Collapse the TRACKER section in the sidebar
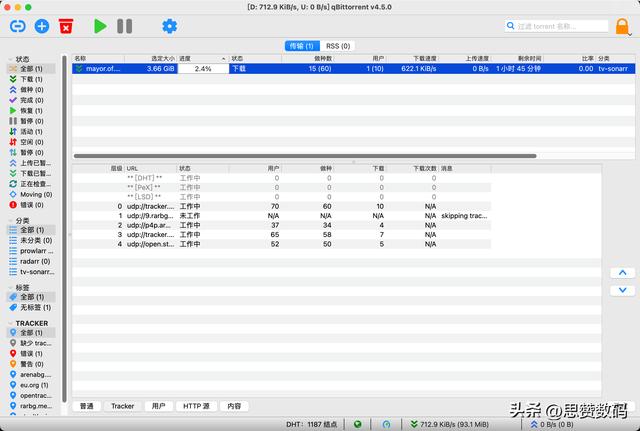This screenshot has width=640, height=431. point(10,323)
